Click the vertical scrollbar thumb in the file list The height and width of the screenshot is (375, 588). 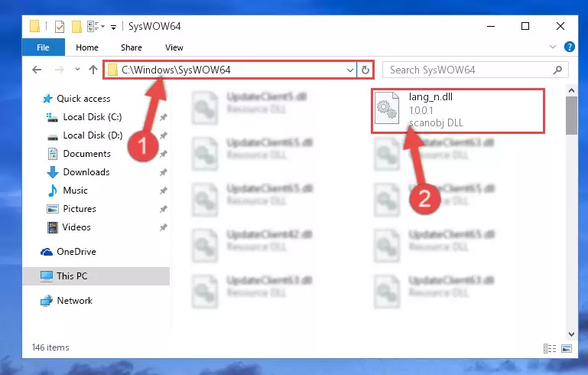[571, 116]
